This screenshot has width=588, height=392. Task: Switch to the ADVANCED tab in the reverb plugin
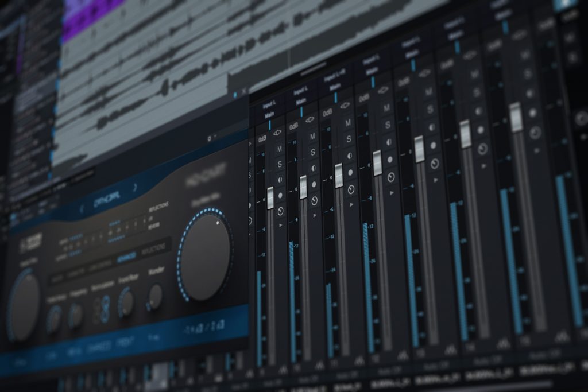pos(126,257)
